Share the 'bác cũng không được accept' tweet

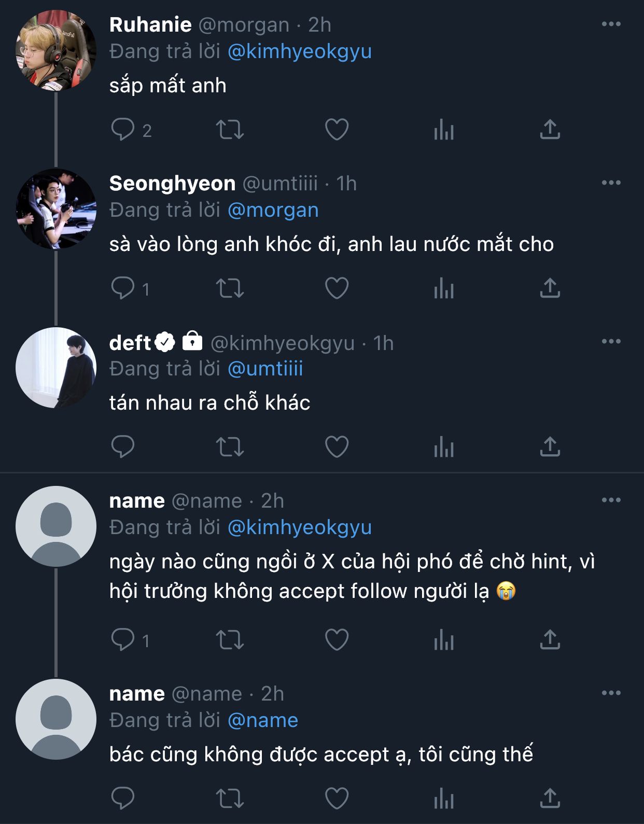(550, 799)
